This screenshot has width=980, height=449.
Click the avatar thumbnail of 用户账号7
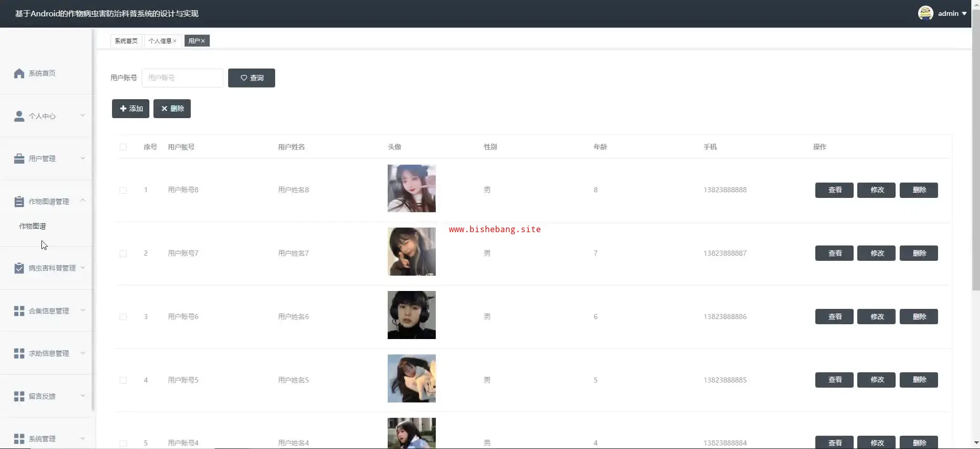click(x=412, y=252)
